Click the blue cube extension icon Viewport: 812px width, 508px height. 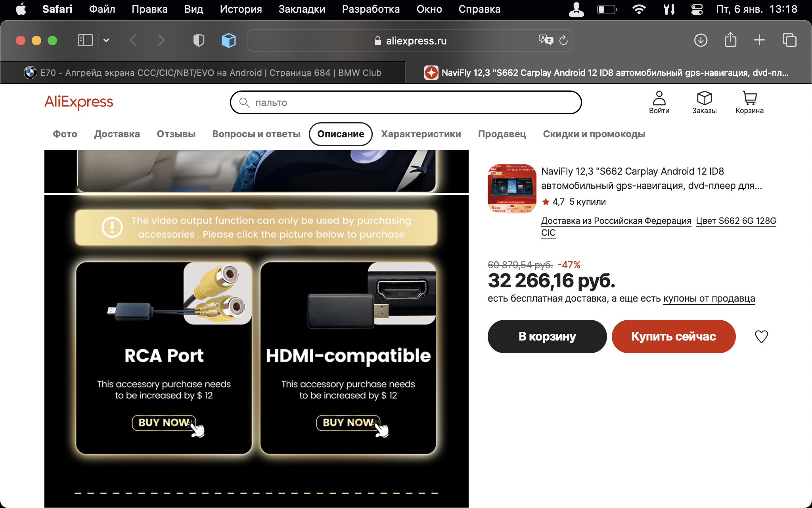click(229, 40)
